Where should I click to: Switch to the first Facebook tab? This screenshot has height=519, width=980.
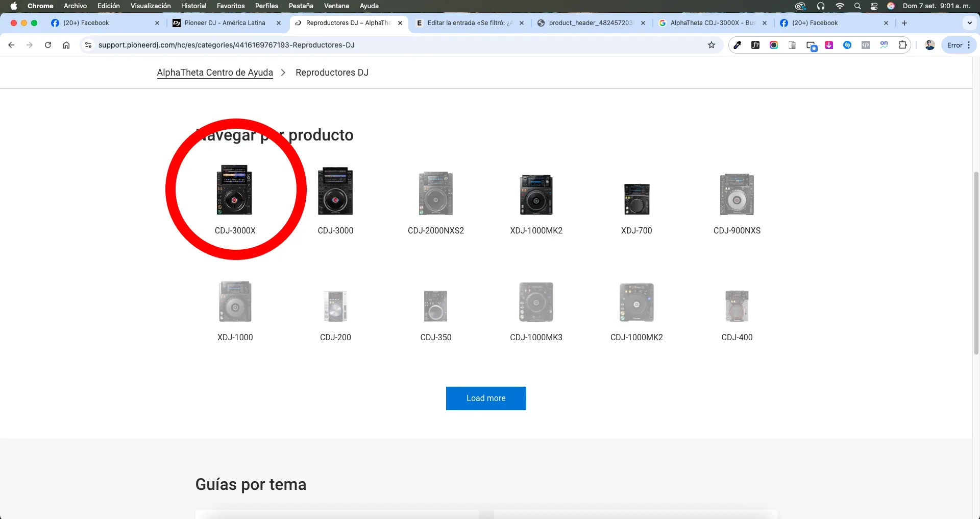tap(105, 23)
